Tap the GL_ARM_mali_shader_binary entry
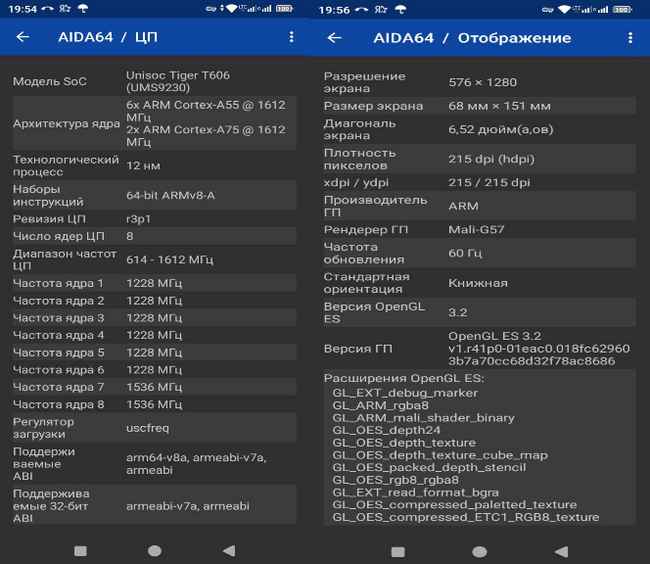The height and width of the screenshot is (564, 650). pos(423,417)
